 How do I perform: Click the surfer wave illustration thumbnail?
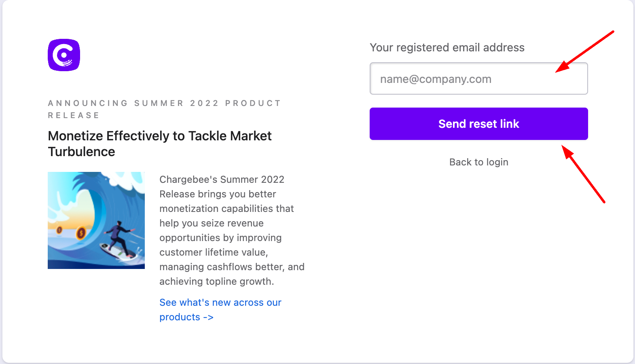[96, 220]
